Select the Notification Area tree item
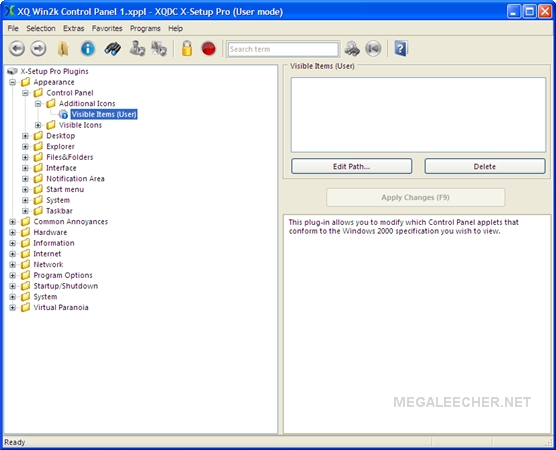The width and height of the screenshot is (556, 450). 75,179
